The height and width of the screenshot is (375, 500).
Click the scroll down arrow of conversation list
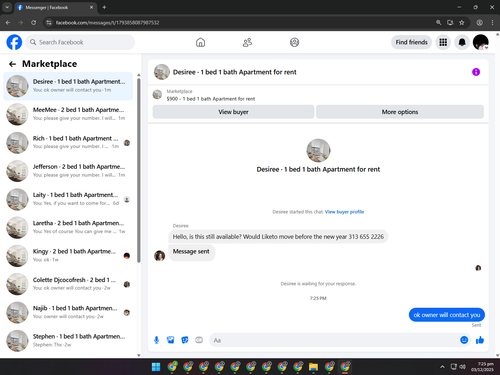pos(139,355)
